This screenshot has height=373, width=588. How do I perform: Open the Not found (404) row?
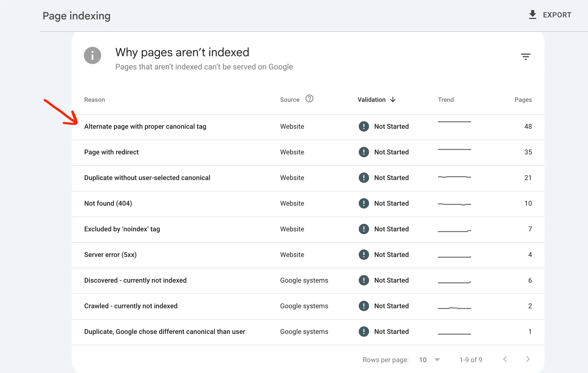(308, 204)
